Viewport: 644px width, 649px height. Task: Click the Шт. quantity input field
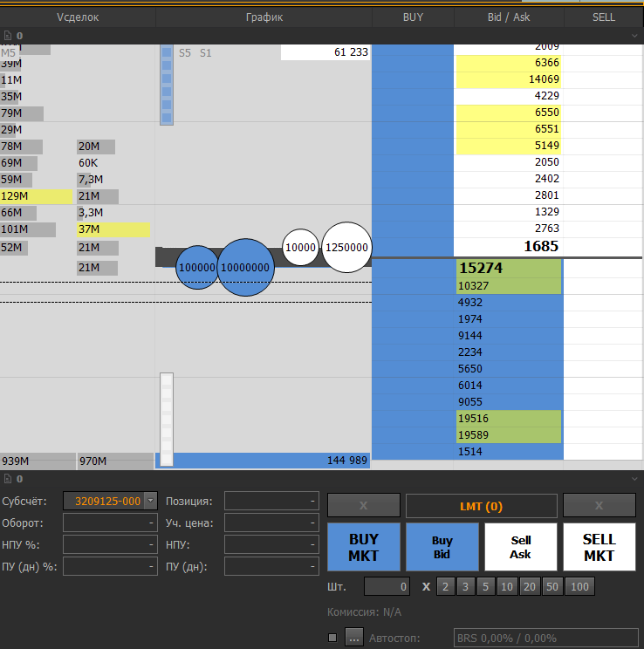tap(387, 587)
